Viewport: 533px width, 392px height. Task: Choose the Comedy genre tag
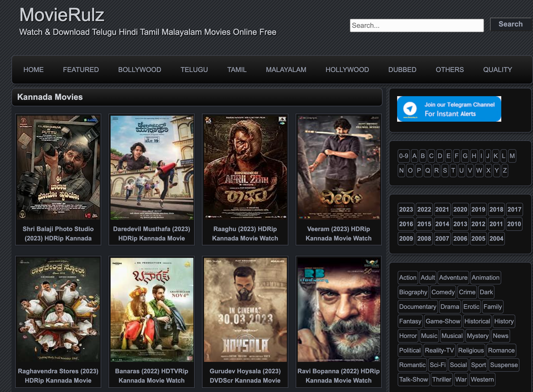click(443, 292)
